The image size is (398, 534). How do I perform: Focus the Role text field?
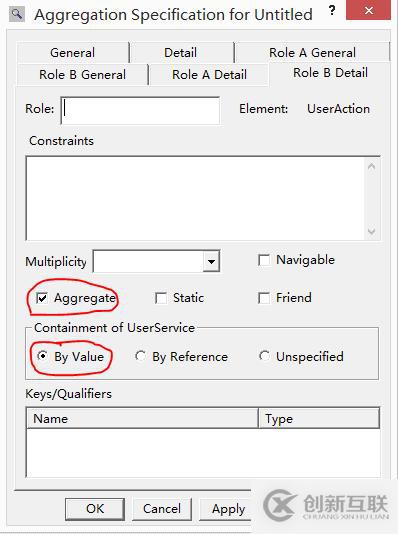[x=140, y=110]
